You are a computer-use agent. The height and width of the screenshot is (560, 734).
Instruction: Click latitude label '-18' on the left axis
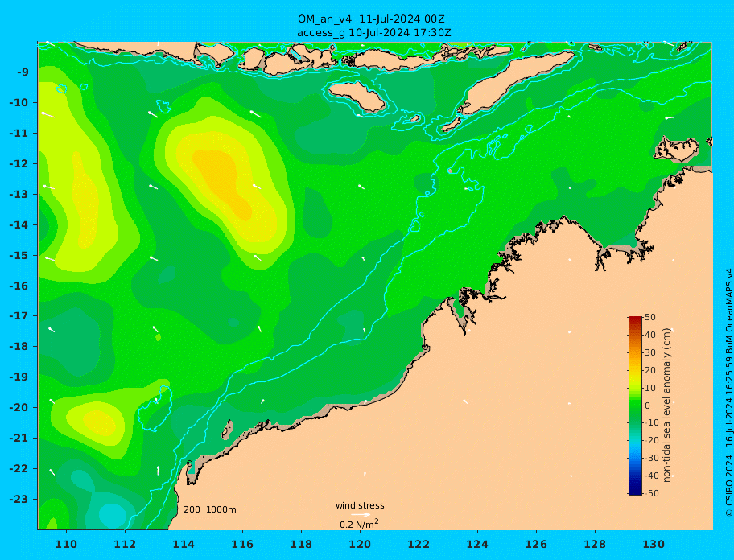pos(19,347)
